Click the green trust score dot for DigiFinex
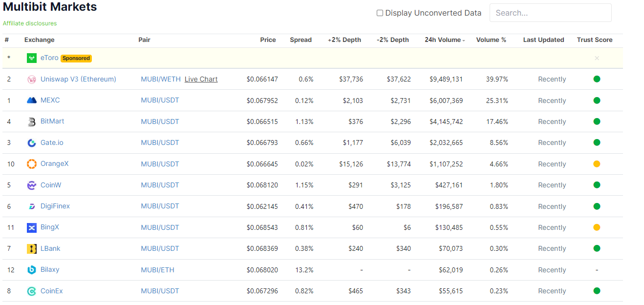This screenshot has width=644, height=305. coord(597,206)
